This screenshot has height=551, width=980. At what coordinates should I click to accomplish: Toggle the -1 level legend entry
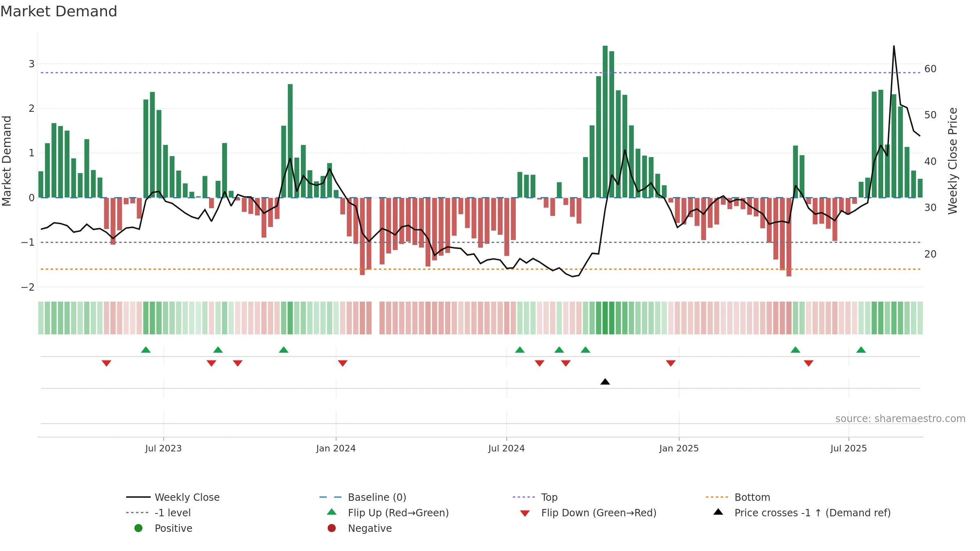[158, 513]
